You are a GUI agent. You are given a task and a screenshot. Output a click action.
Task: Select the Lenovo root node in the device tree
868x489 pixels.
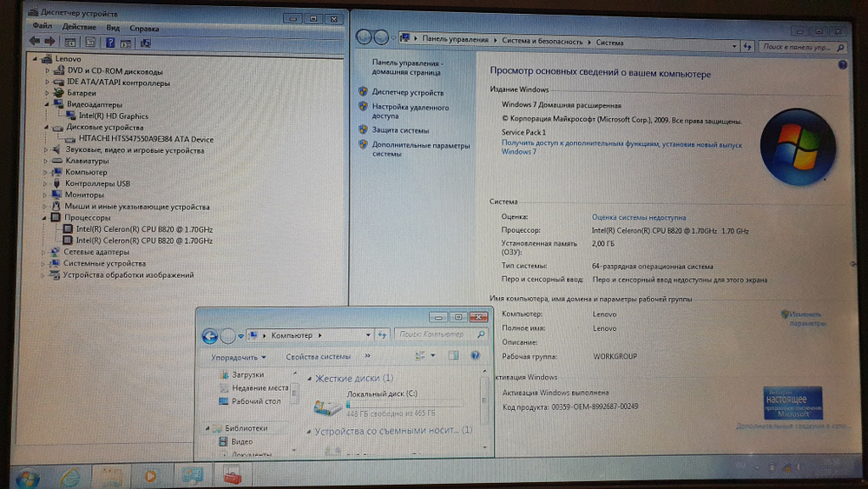68,59
